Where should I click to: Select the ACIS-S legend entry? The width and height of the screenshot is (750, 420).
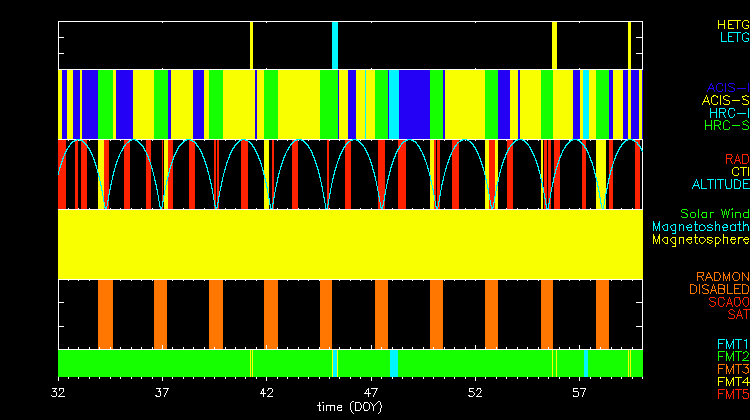725,100
